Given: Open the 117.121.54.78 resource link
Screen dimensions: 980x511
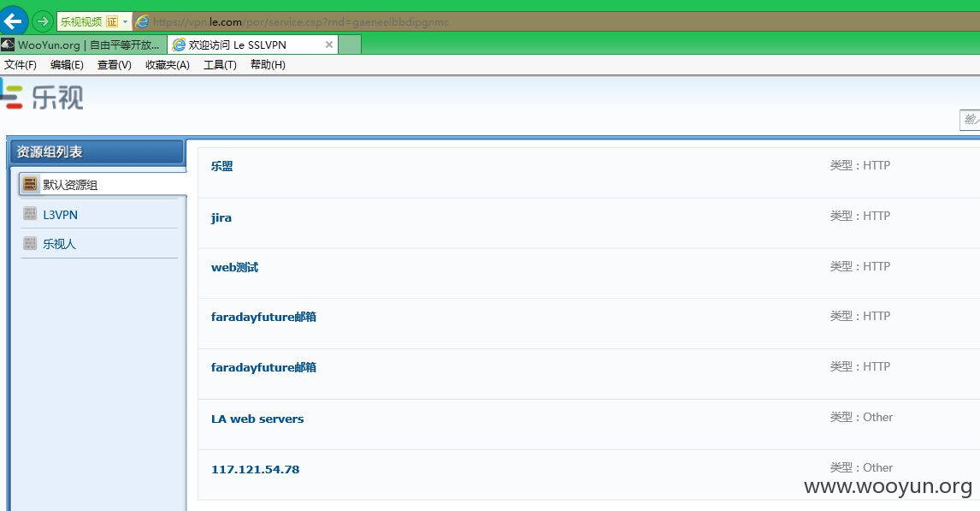Looking at the screenshot, I should (255, 469).
